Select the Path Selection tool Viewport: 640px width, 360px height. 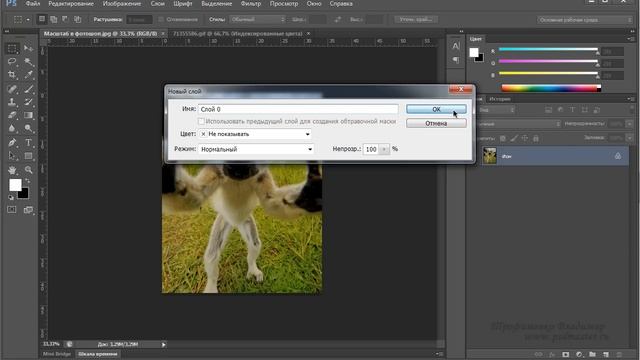pos(12,156)
